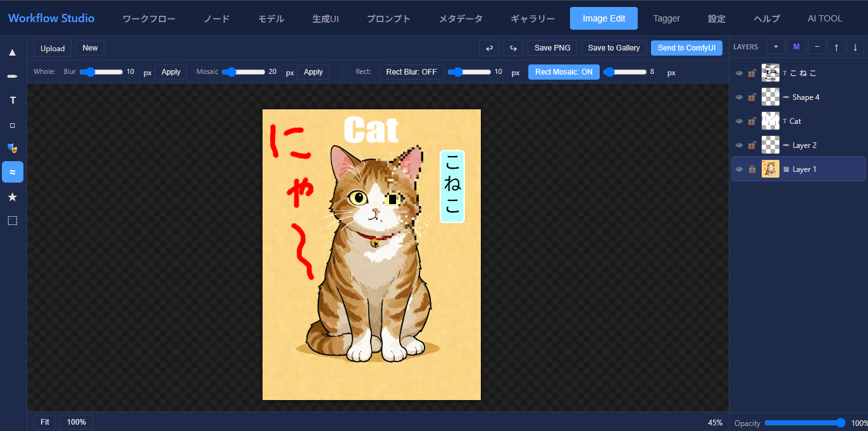Viewport: 868px width, 431px height.
Task: Add a new layer with plus button
Action: [776, 47]
